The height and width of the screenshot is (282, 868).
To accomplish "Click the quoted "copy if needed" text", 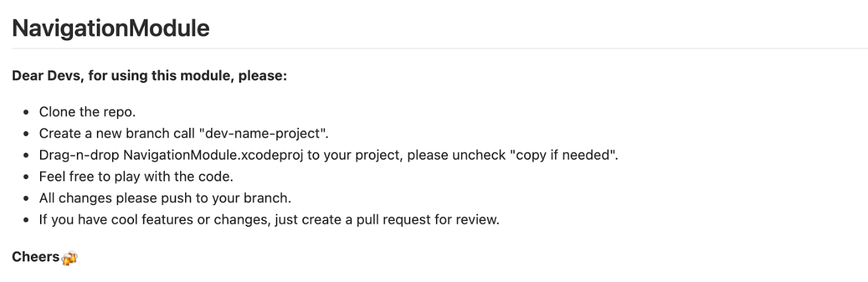I will tap(564, 155).
